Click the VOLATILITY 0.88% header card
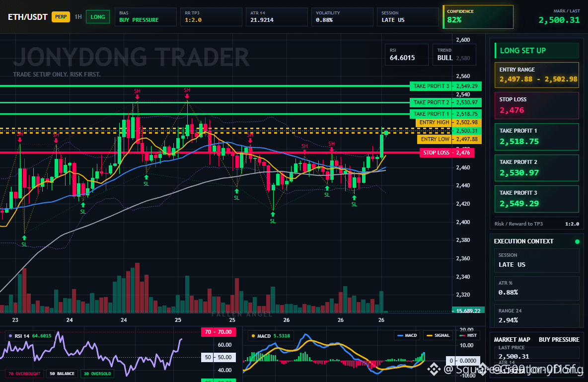This screenshot has width=588, height=382. [342, 17]
